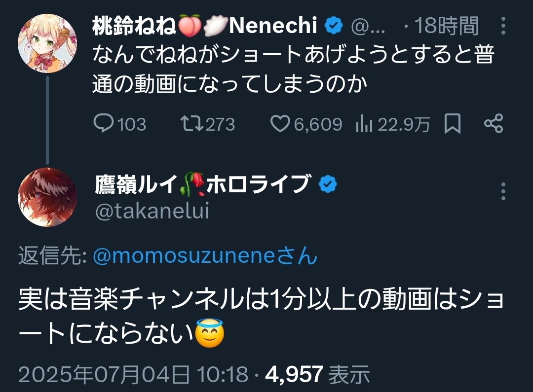Open the three-dot menu on Nenechi's tweet
Image resolution: width=533 pixels, height=392 pixels.
[503, 26]
